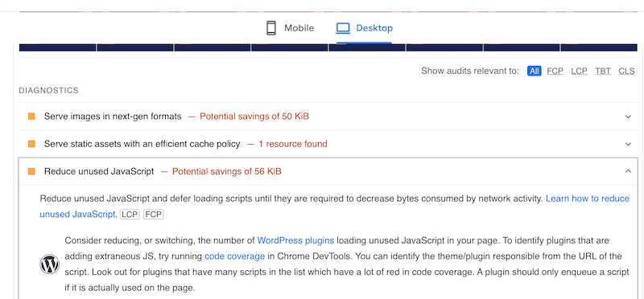
Task: Click orange square beside Reduce unused JavaScript
Action: coord(31,171)
